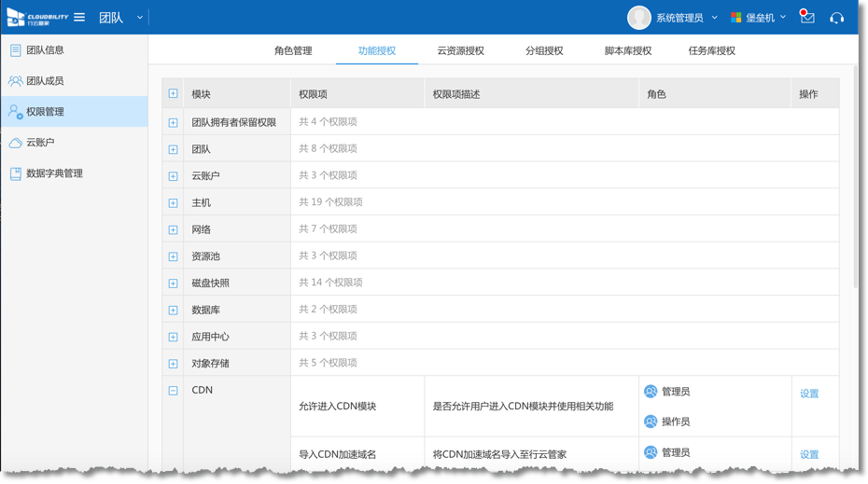Open the mail notifications icon

807,18
